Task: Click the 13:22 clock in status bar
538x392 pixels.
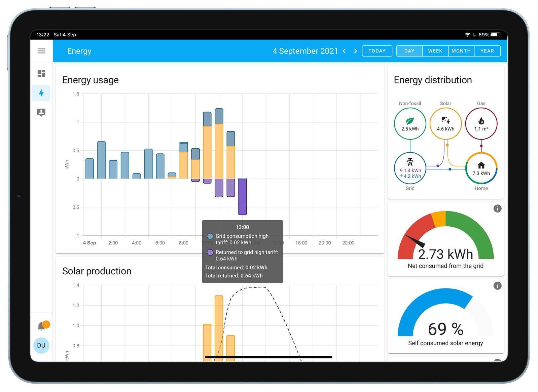Action: coord(43,35)
